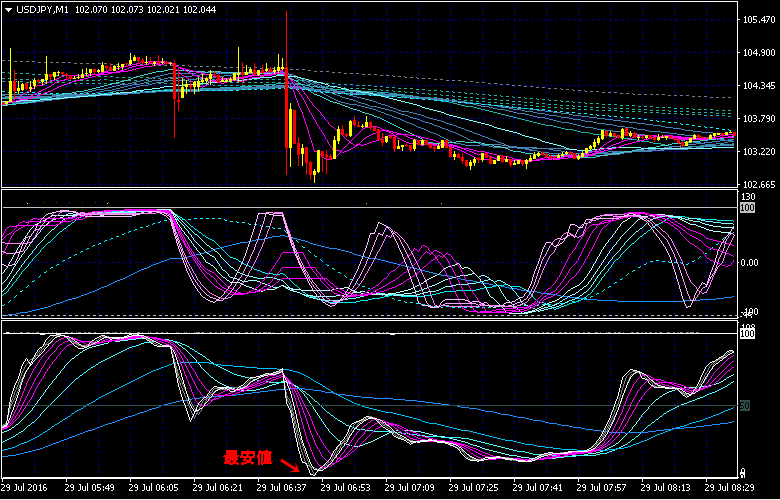
Task: Click the 103.220 price axis label
Action: (759, 151)
